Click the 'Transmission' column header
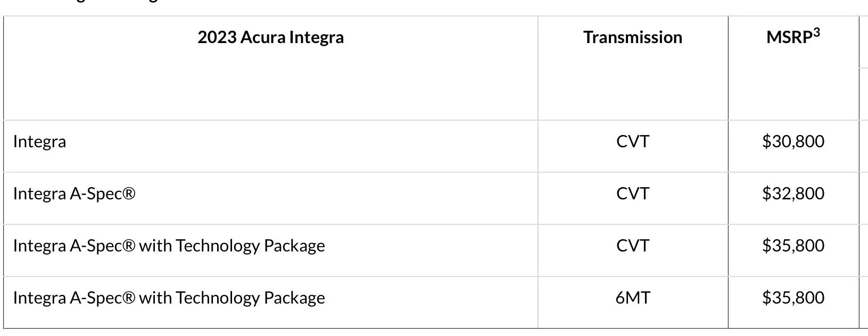 632,37
